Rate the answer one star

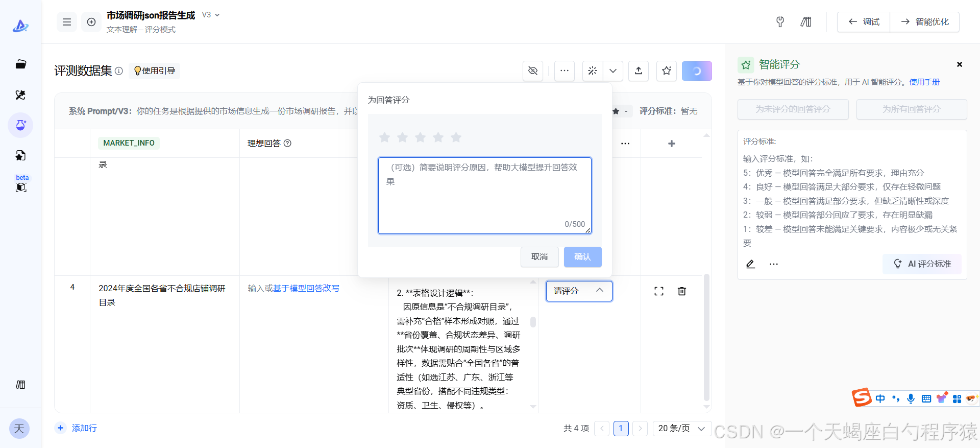[385, 137]
